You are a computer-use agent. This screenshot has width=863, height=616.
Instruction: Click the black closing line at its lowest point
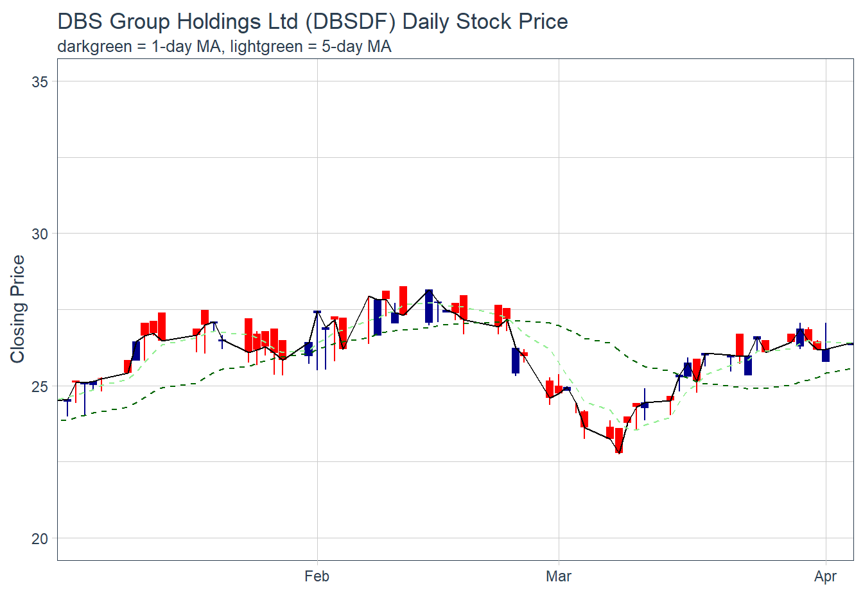point(619,452)
